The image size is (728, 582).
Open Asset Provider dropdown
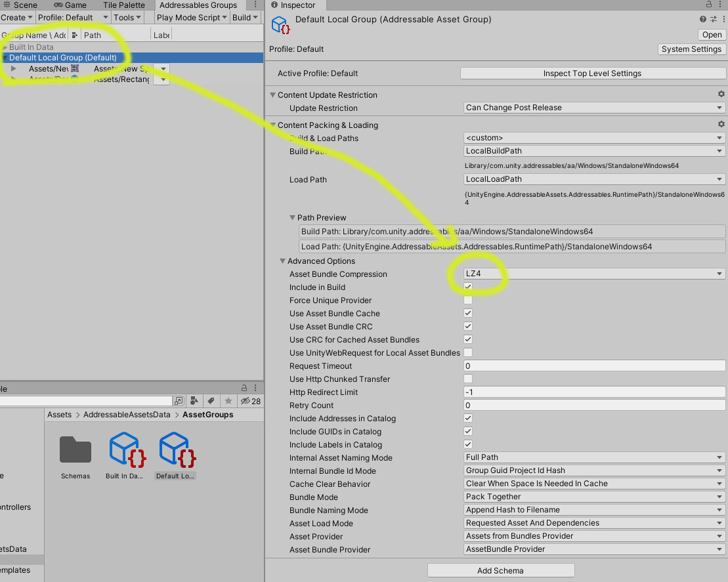594,536
